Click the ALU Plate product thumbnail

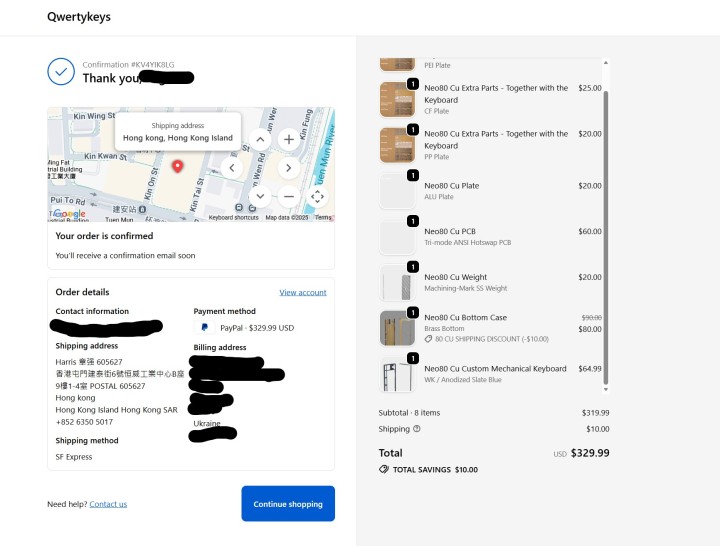coord(397,191)
